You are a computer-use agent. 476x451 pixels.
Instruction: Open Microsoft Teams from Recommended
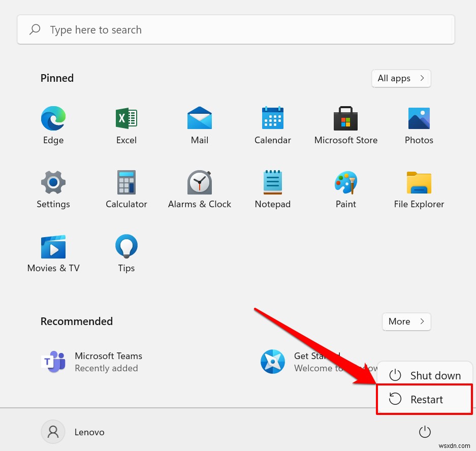pos(91,362)
